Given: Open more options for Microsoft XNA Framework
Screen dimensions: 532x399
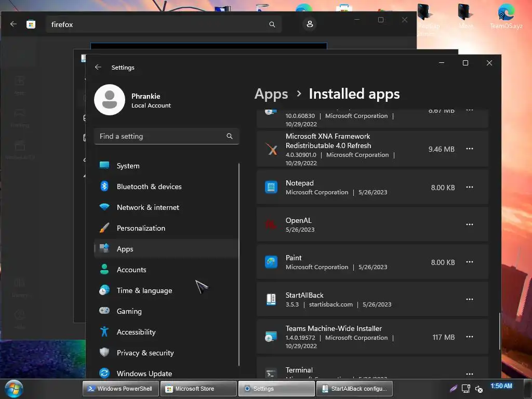Looking at the screenshot, I should click(x=470, y=149).
